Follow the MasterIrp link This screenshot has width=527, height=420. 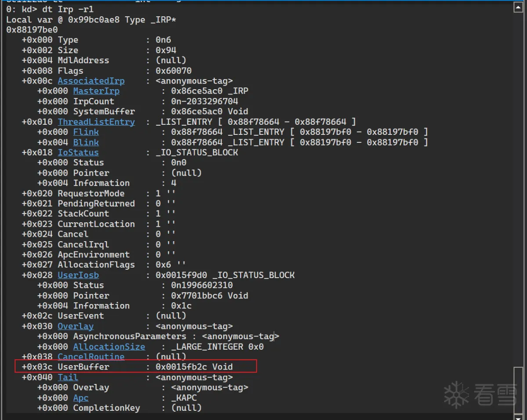click(96, 91)
